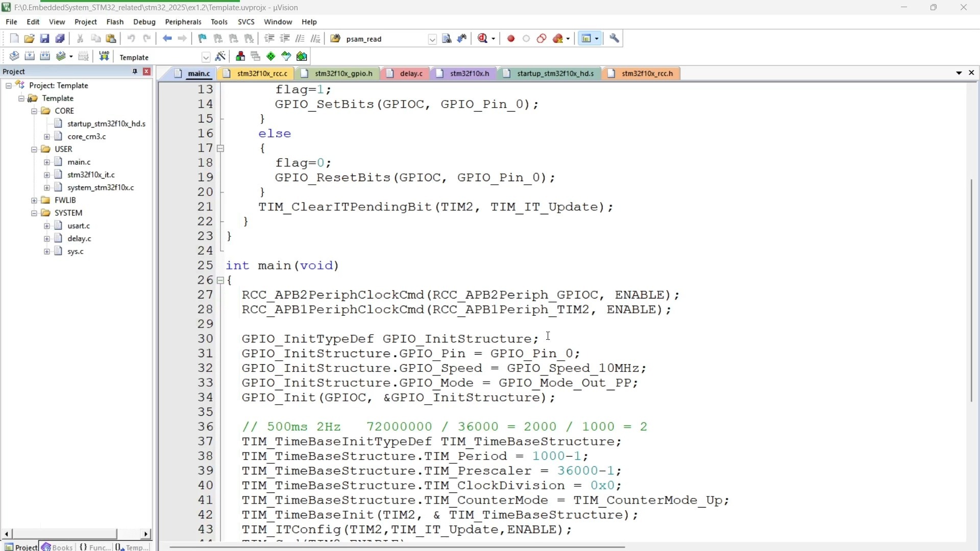This screenshot has height=551, width=980.
Task: Collapse code fold at line 26
Action: pyautogui.click(x=220, y=281)
